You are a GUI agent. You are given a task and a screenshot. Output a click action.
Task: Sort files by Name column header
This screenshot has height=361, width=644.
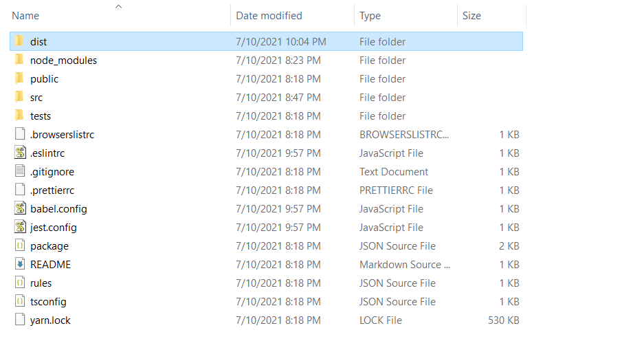(26, 15)
